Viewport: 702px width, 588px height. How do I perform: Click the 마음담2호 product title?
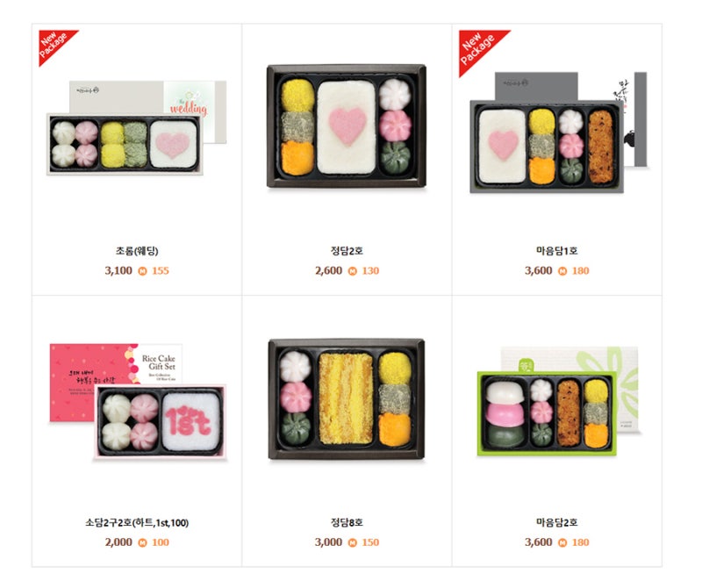pyautogui.click(x=557, y=522)
